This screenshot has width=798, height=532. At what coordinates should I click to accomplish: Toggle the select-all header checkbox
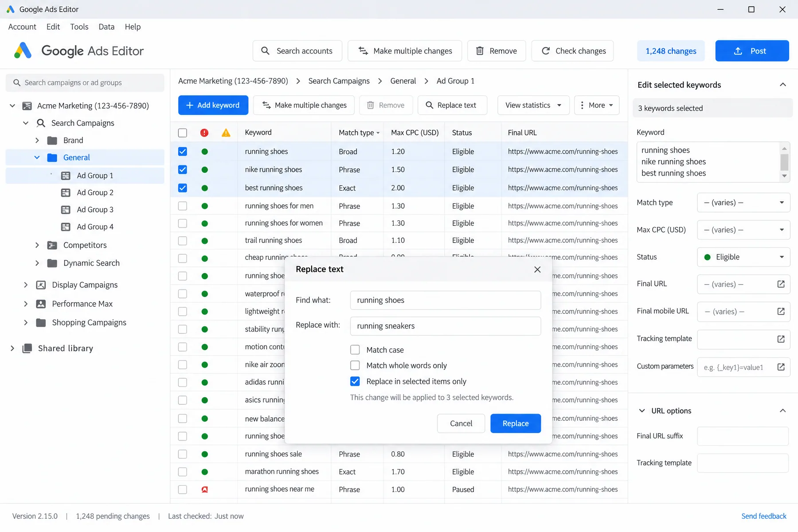(182, 133)
